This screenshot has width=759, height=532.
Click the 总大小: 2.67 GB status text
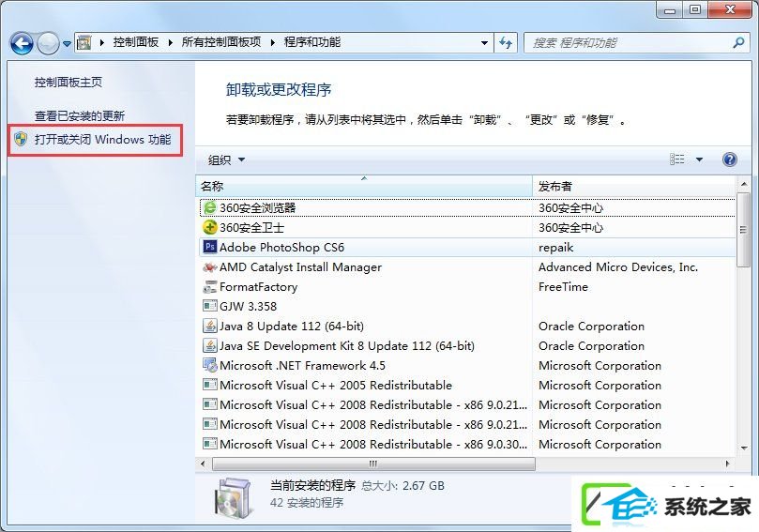click(402, 485)
